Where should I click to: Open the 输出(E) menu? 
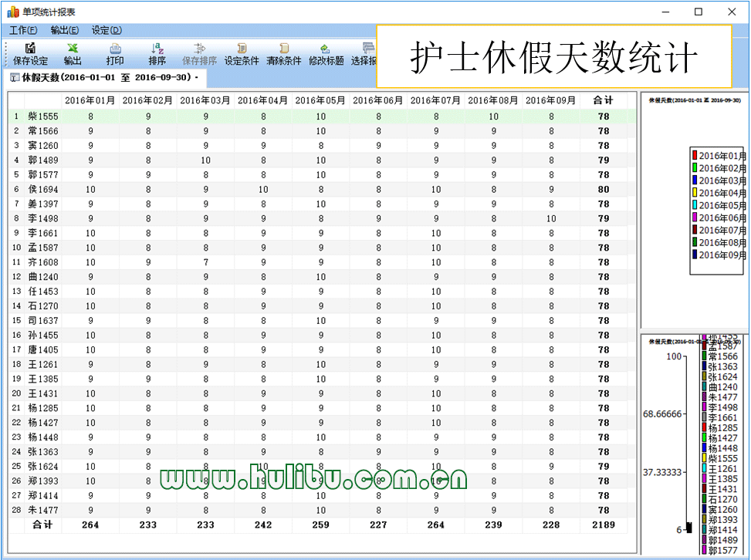[64, 30]
